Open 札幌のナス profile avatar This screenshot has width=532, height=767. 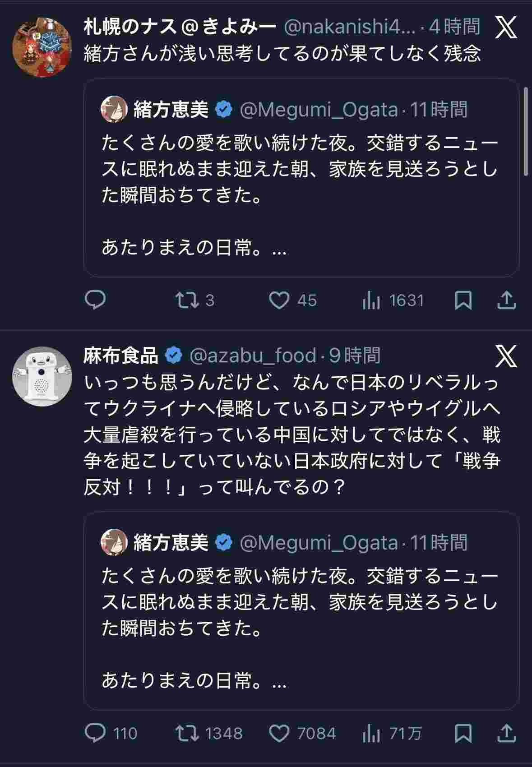42,47
